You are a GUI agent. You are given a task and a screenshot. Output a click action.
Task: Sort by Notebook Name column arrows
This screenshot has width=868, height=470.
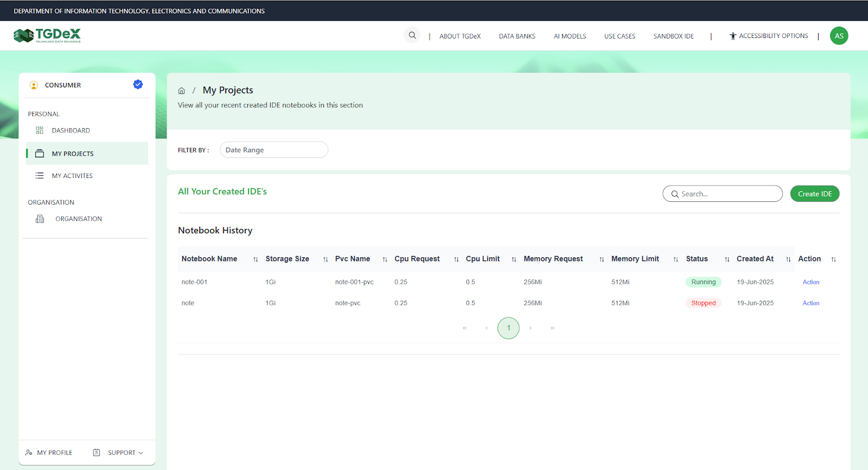pos(256,259)
